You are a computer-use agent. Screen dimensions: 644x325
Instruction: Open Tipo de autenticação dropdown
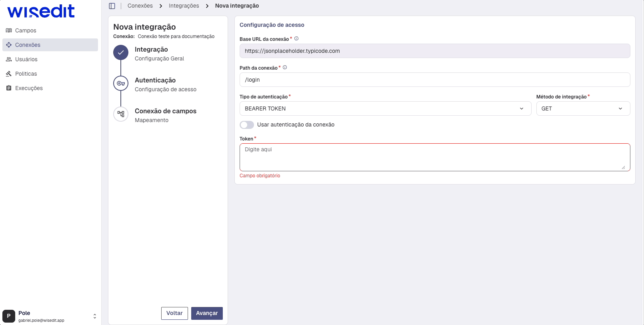[385, 108]
